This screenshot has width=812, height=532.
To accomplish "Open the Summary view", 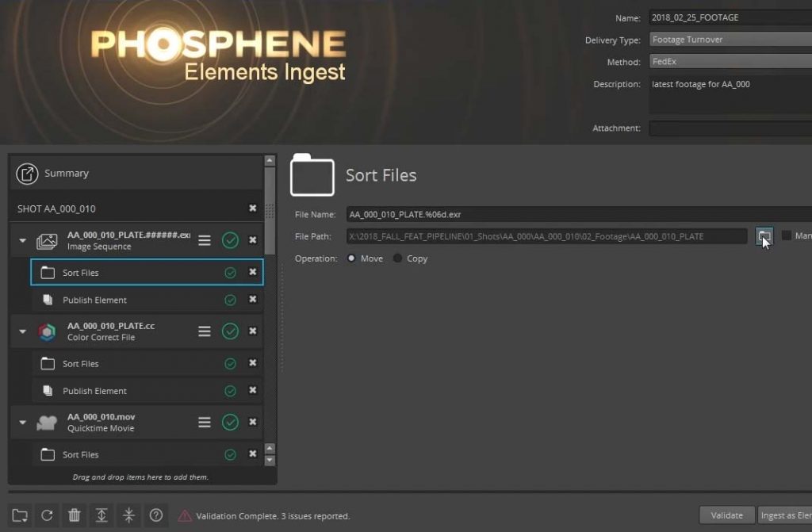I will click(136, 174).
